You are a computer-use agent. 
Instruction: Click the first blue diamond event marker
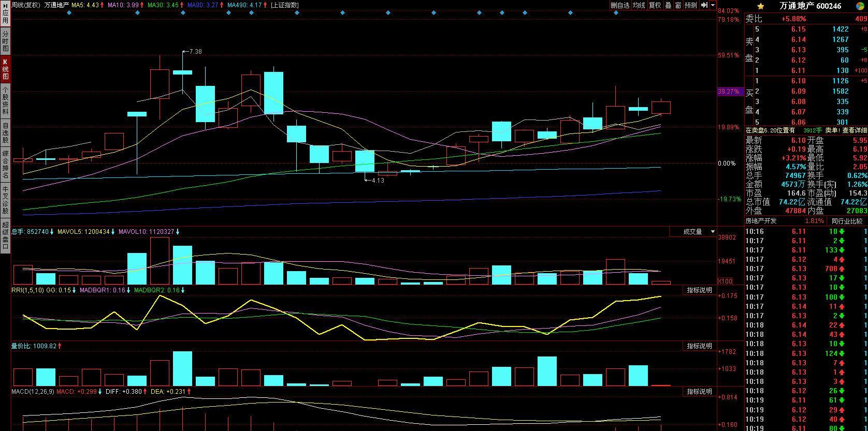pos(69,13)
